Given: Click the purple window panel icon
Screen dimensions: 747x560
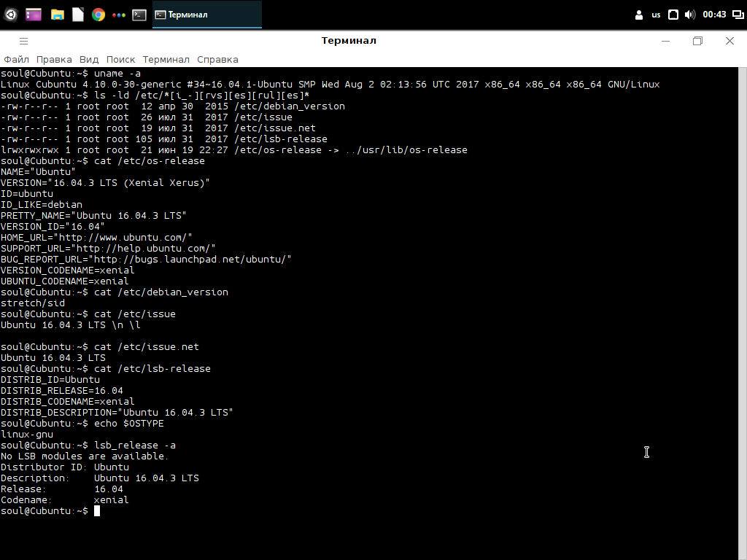Looking at the screenshot, I should click(x=34, y=15).
